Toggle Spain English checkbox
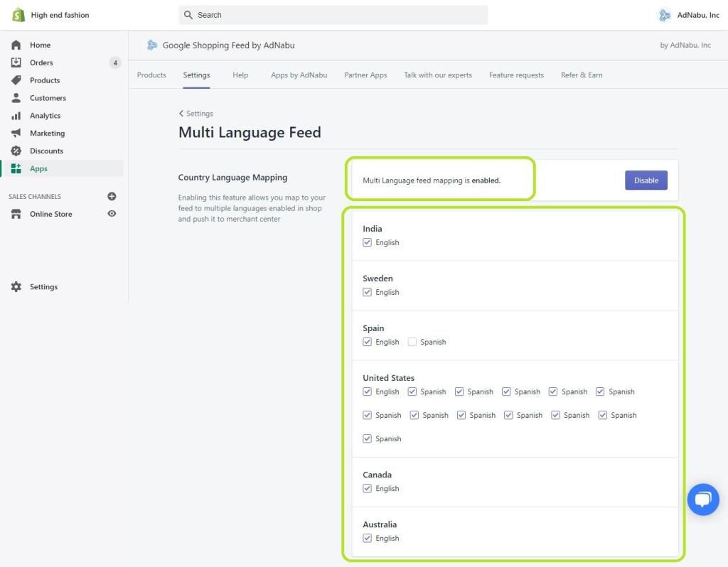The height and width of the screenshot is (567, 728). (368, 342)
